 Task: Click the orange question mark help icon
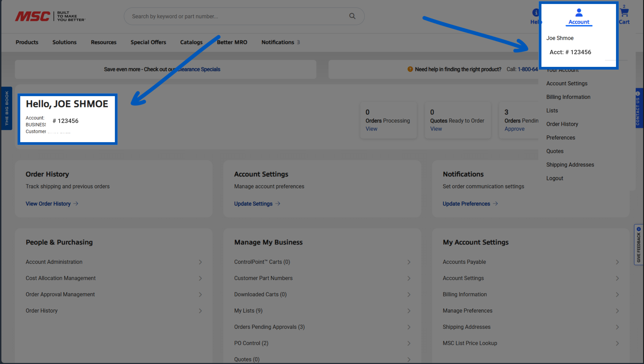click(x=410, y=69)
